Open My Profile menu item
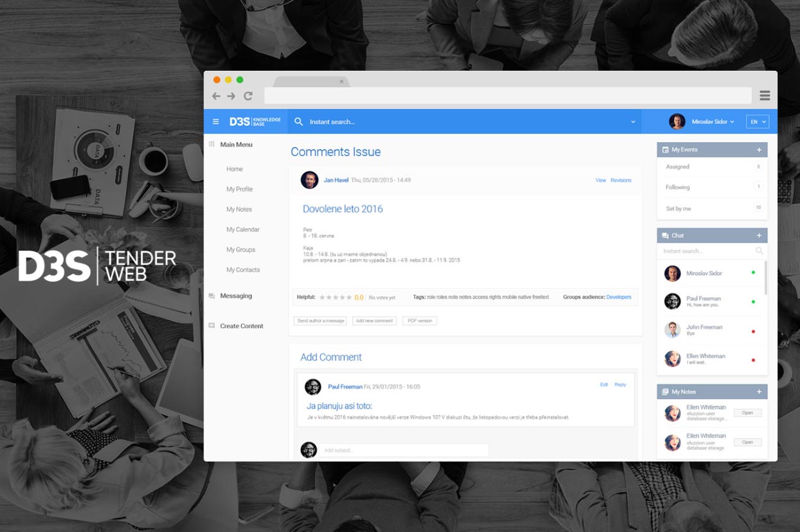This screenshot has width=800, height=532. pyautogui.click(x=239, y=189)
